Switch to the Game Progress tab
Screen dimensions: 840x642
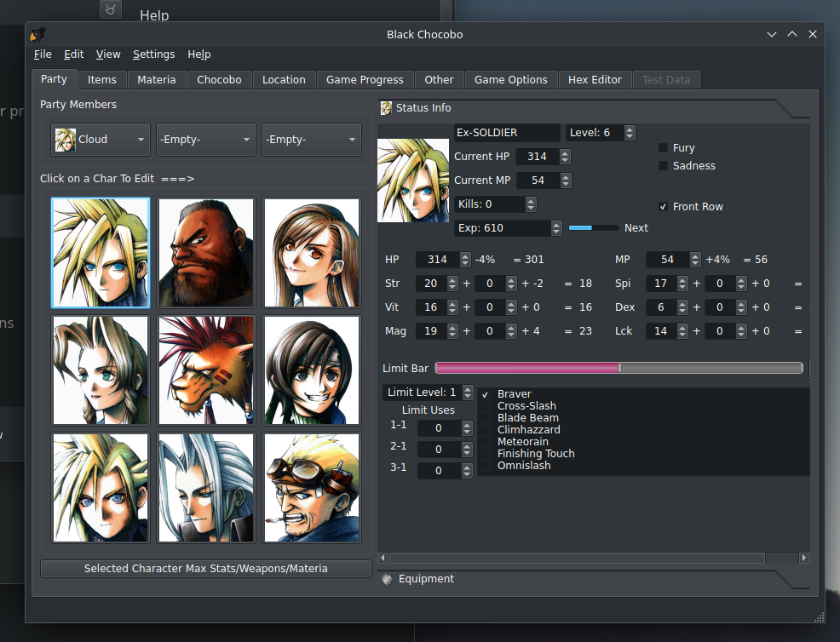tap(365, 80)
